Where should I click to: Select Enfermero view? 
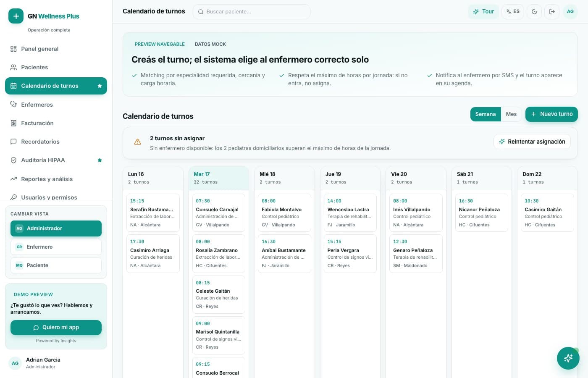click(56, 247)
